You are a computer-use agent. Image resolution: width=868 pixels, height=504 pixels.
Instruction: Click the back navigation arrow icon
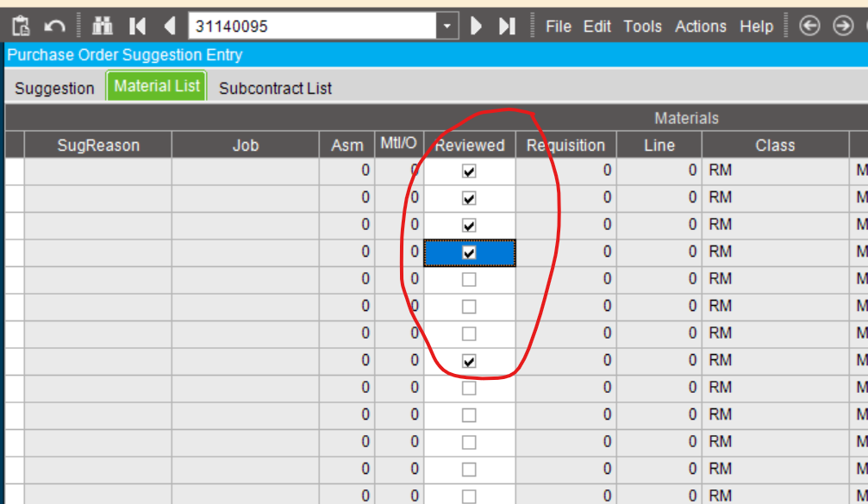[809, 26]
